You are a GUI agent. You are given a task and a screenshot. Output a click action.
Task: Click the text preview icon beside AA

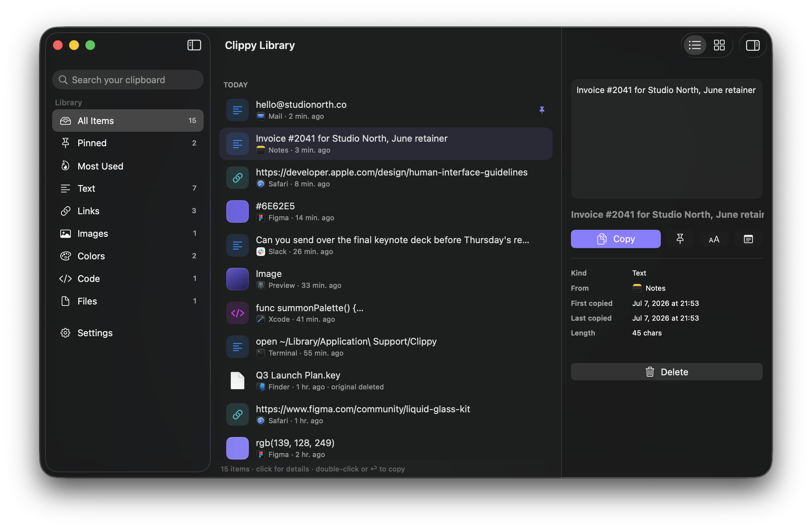coord(748,239)
